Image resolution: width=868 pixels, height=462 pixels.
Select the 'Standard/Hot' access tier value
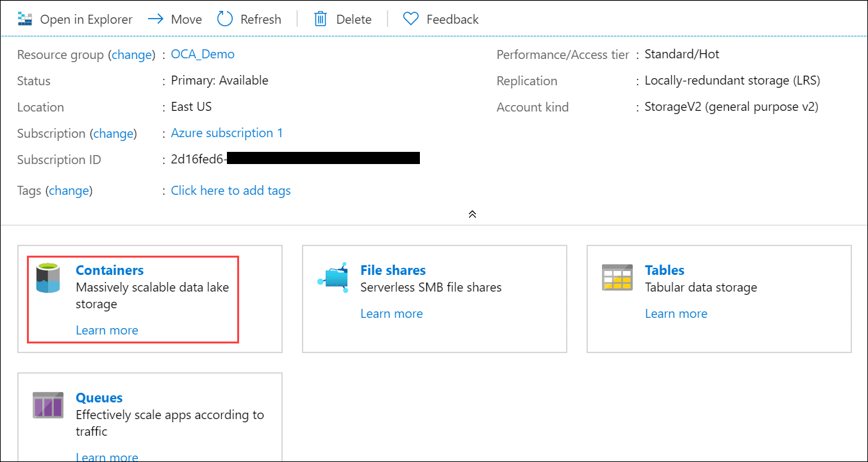click(682, 54)
